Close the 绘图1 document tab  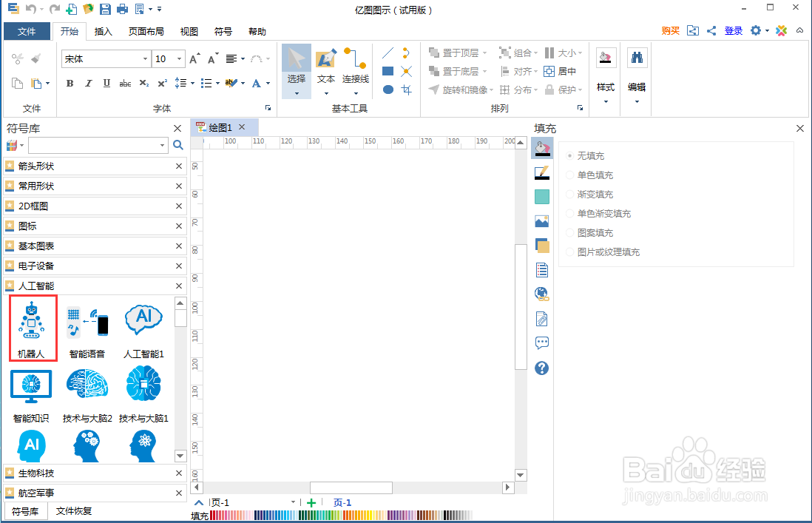(x=242, y=127)
